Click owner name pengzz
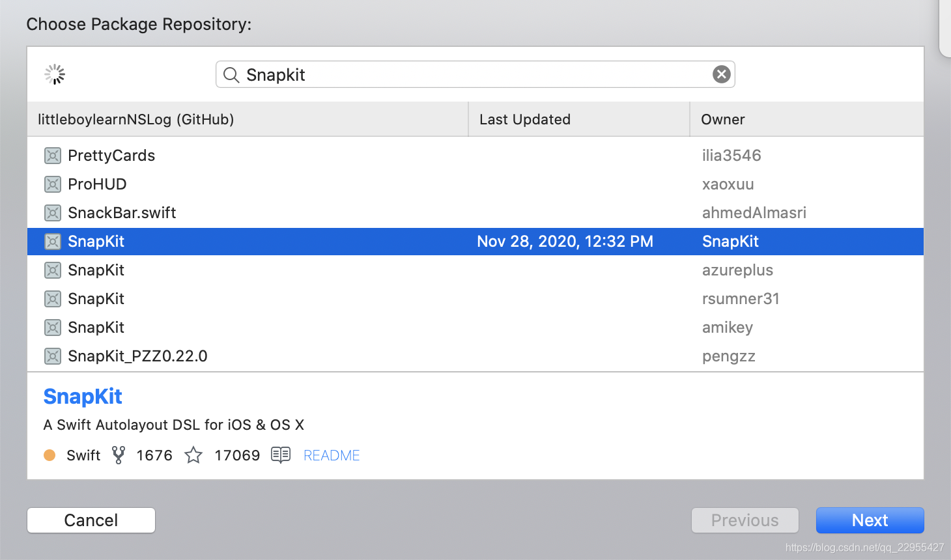951x560 pixels. (729, 357)
